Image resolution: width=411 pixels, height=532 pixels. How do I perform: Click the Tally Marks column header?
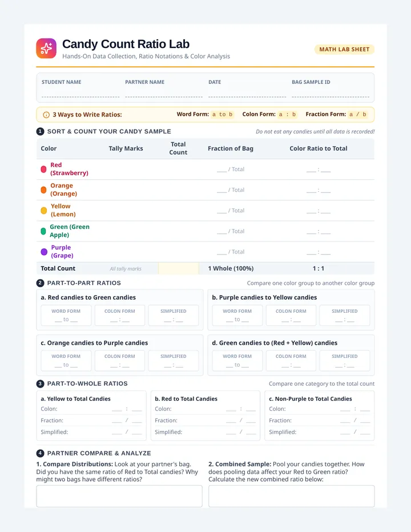pyautogui.click(x=126, y=148)
